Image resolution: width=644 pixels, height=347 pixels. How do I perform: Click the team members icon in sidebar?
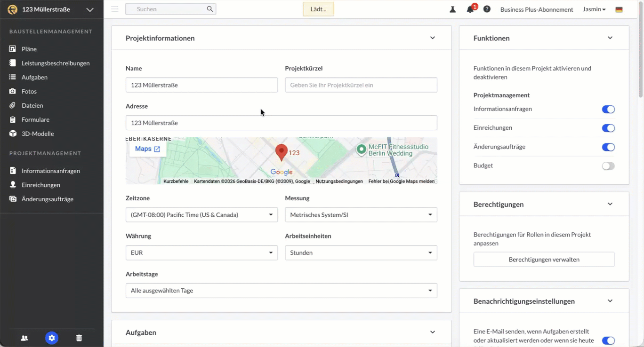(x=24, y=338)
